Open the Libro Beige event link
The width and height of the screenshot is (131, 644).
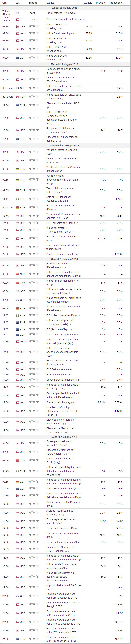[x=63, y=247]
